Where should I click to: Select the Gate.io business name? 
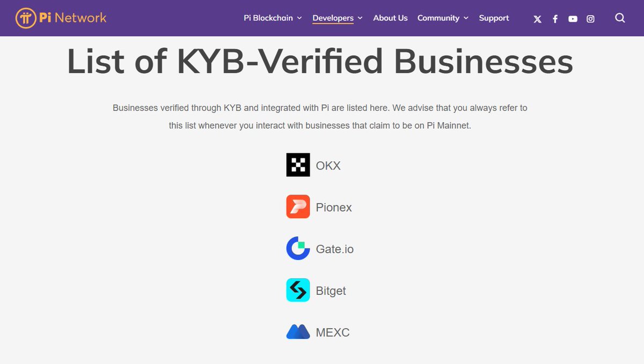[335, 249]
